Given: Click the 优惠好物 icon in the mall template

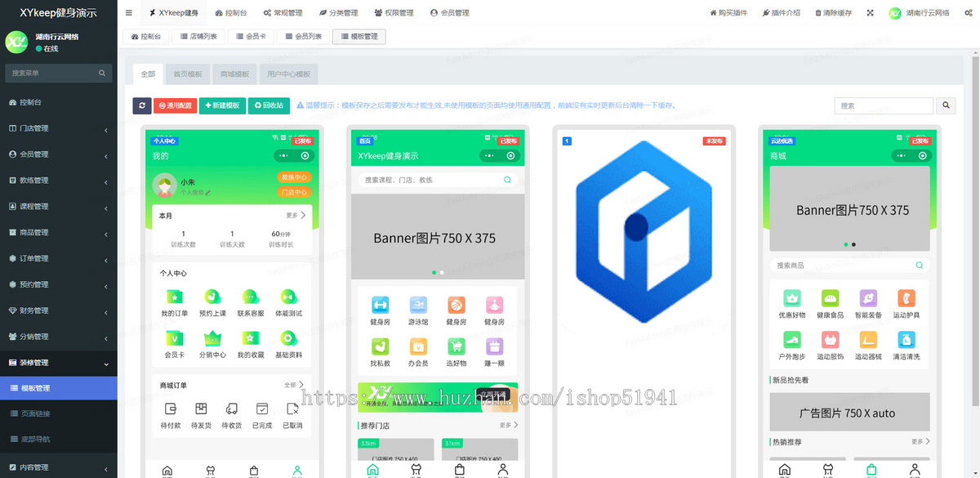Looking at the screenshot, I should [792, 298].
